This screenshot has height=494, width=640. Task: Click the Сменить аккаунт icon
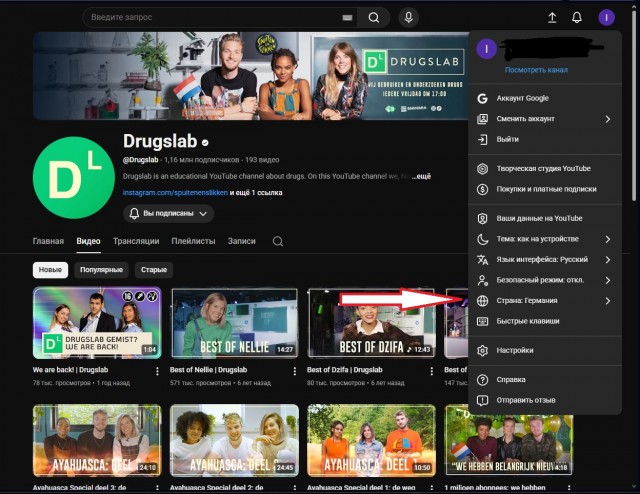[x=482, y=119]
